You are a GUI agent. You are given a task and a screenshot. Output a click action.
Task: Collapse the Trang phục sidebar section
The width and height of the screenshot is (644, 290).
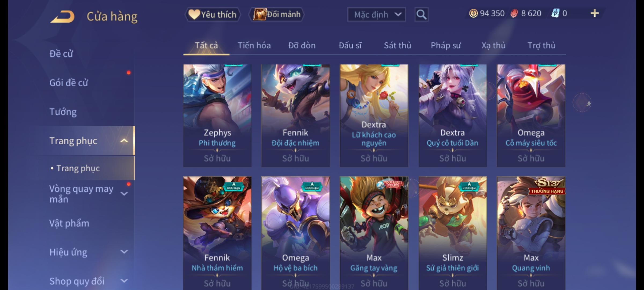pyautogui.click(x=124, y=141)
